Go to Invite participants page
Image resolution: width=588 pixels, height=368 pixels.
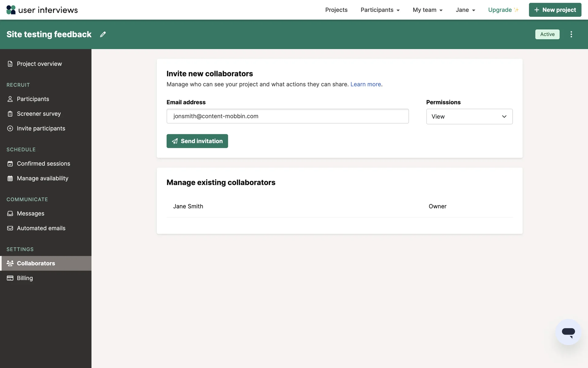point(41,128)
